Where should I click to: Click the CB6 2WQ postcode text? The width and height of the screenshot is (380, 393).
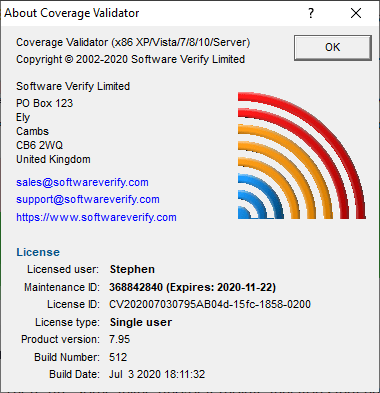pos(39,145)
